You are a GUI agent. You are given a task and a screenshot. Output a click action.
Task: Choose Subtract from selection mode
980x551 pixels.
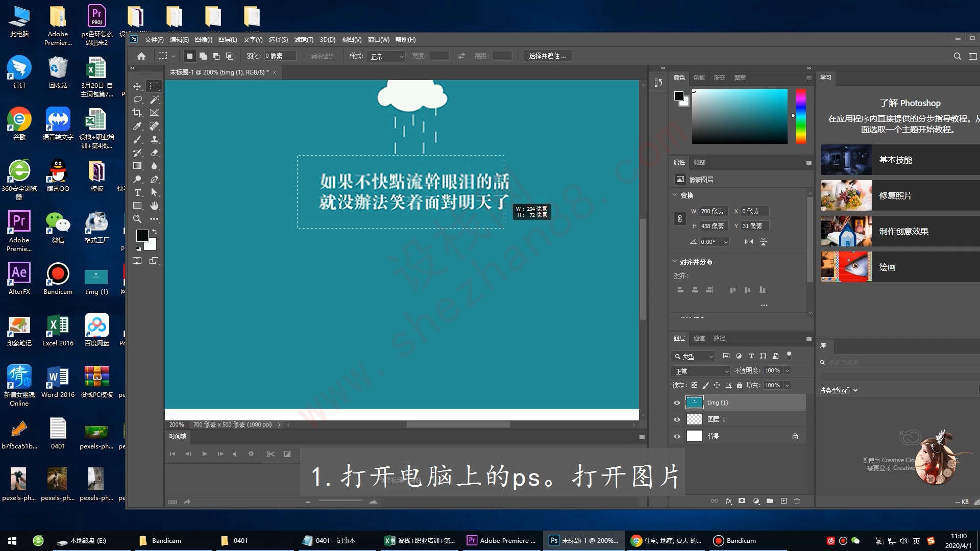216,56
